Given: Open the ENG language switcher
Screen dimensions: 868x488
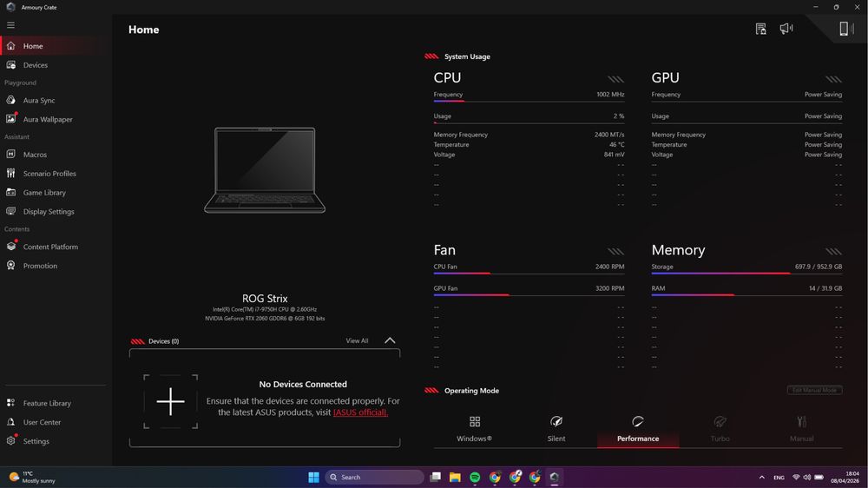Looking at the screenshot, I should 779,478.
